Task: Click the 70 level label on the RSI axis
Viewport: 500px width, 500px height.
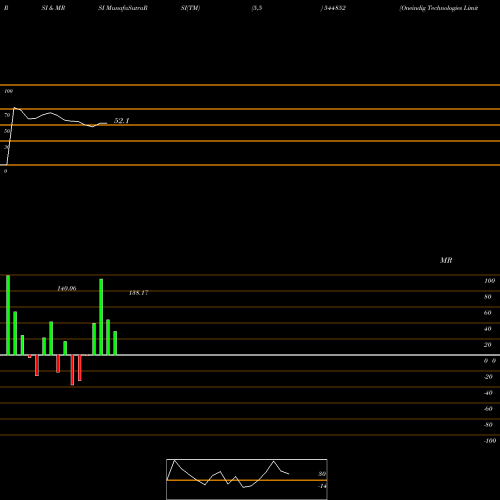Action: click(7, 115)
